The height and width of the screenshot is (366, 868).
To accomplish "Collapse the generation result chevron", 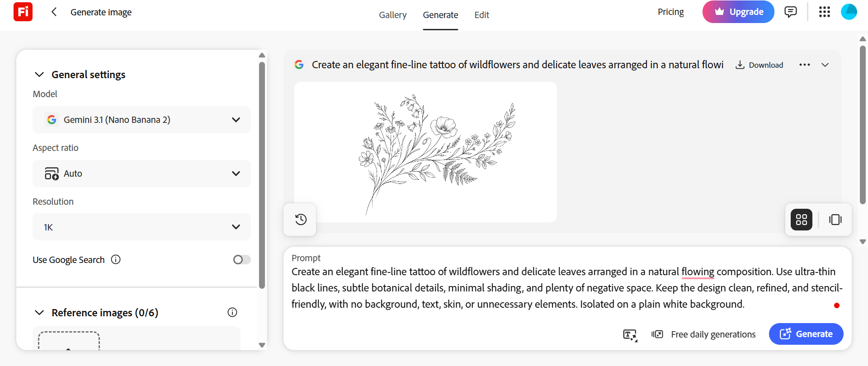I will pyautogui.click(x=825, y=65).
